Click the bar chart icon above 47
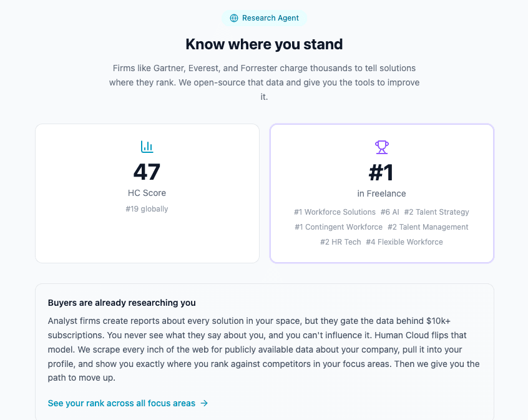 147,147
